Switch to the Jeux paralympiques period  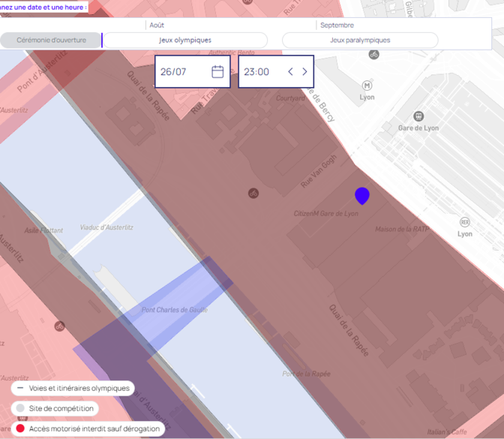360,41
